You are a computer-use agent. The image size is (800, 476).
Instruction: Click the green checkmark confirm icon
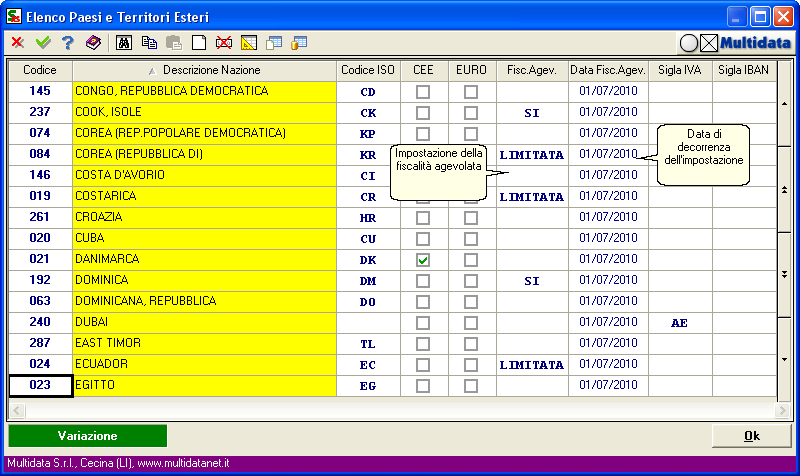pos(43,42)
